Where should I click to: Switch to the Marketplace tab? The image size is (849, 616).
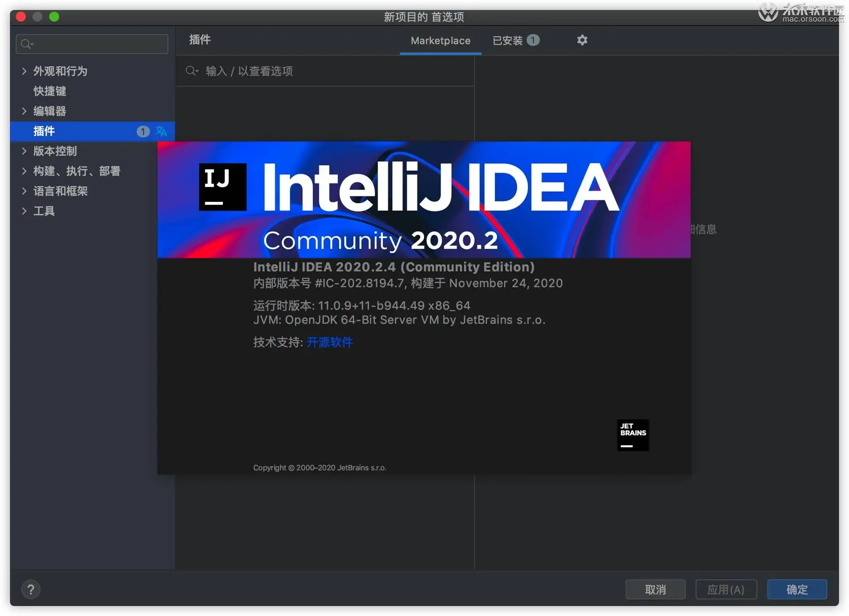tap(440, 41)
